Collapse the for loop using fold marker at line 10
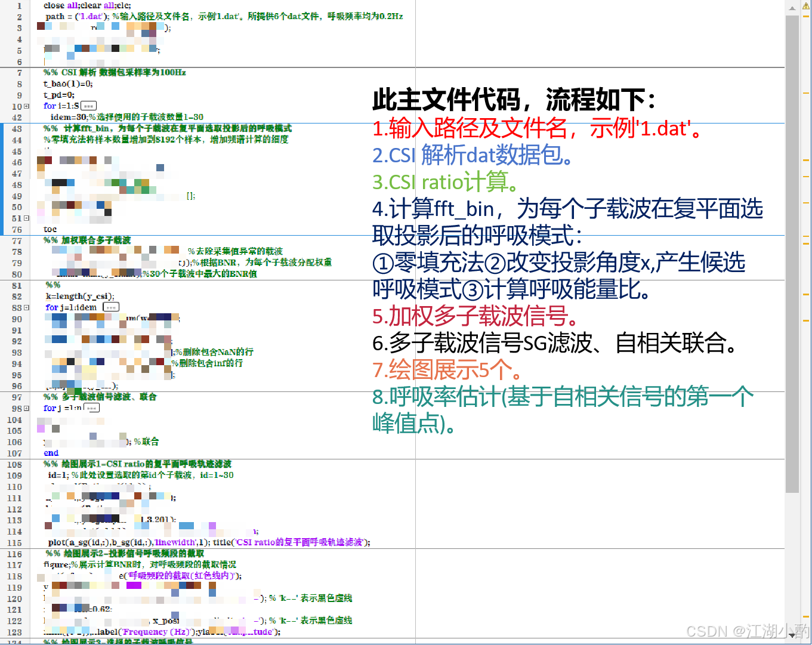812x645 pixels. pos(26,106)
